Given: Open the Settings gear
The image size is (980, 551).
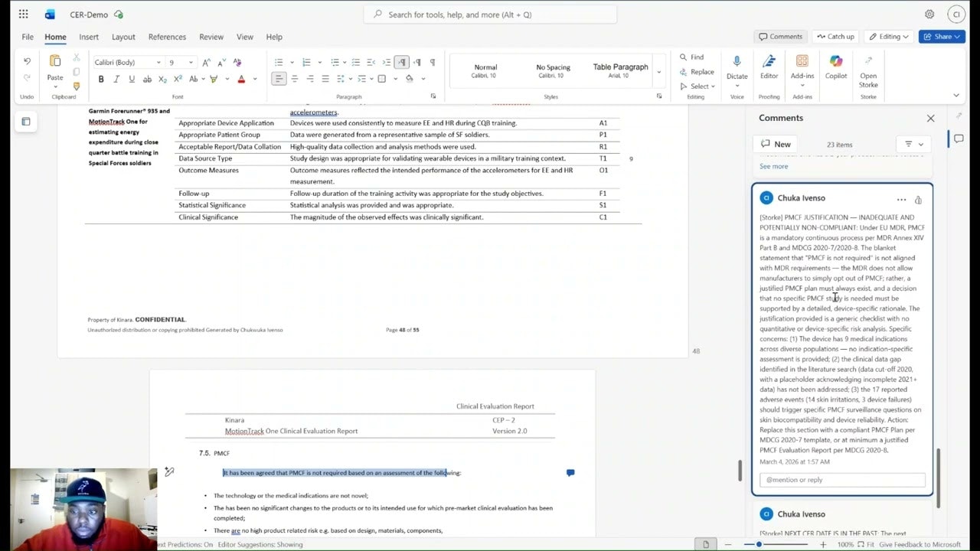Looking at the screenshot, I should [929, 15].
